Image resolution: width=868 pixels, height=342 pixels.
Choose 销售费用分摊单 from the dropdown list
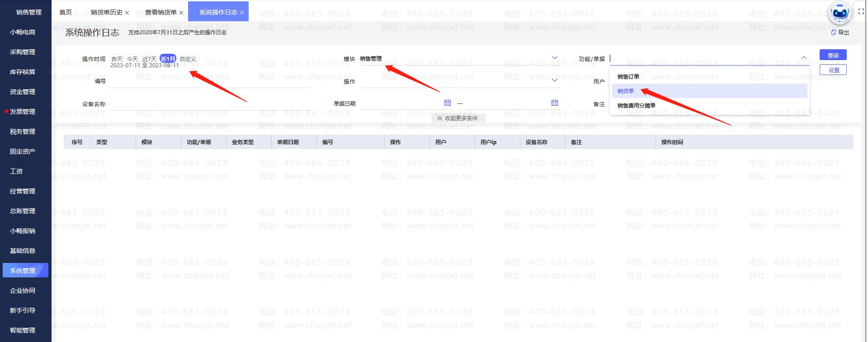[709, 105]
